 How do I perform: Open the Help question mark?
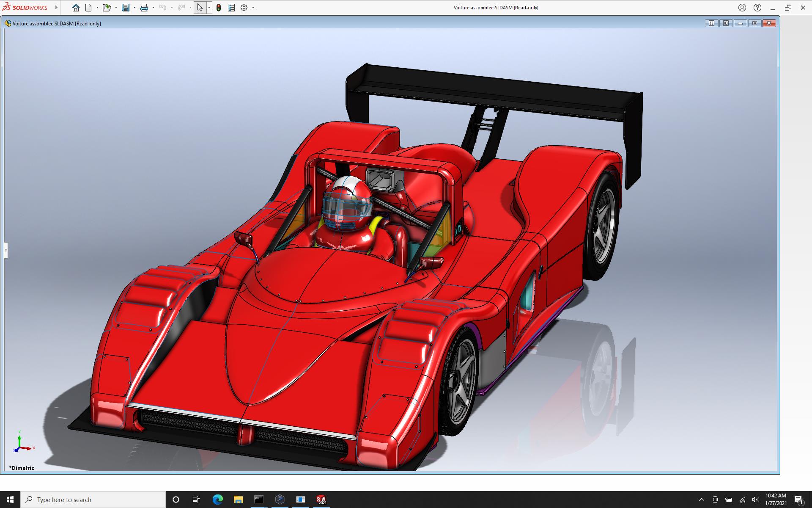757,8
